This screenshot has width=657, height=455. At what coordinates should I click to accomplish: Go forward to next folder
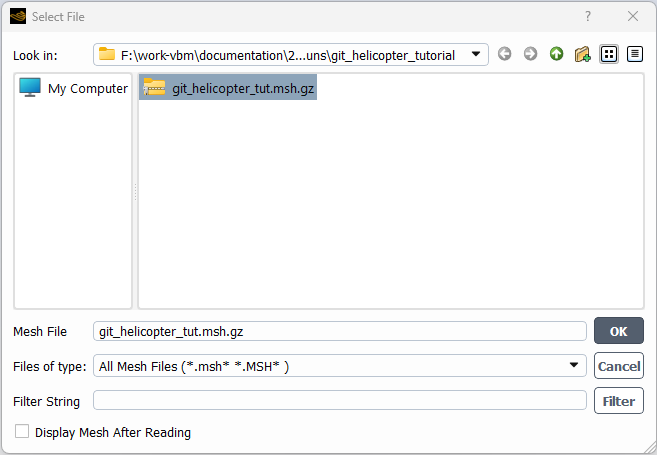[530, 54]
